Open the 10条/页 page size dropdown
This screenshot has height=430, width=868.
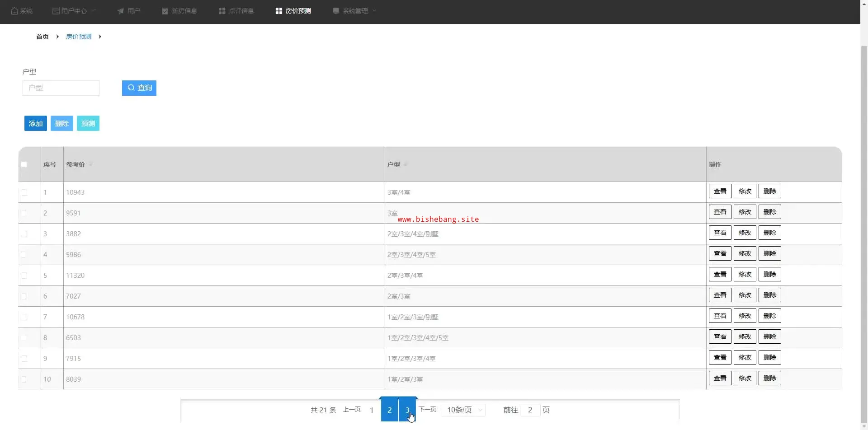463,410
